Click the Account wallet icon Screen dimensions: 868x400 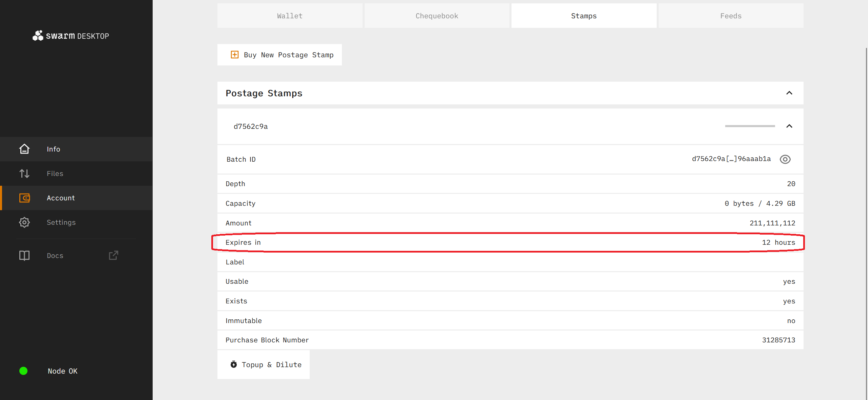[24, 198]
